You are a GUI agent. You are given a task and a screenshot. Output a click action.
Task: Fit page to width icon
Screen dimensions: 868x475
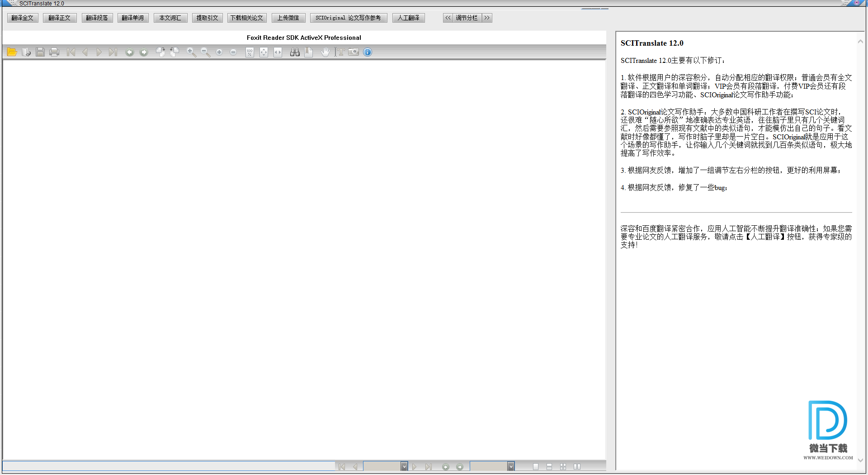pos(278,52)
